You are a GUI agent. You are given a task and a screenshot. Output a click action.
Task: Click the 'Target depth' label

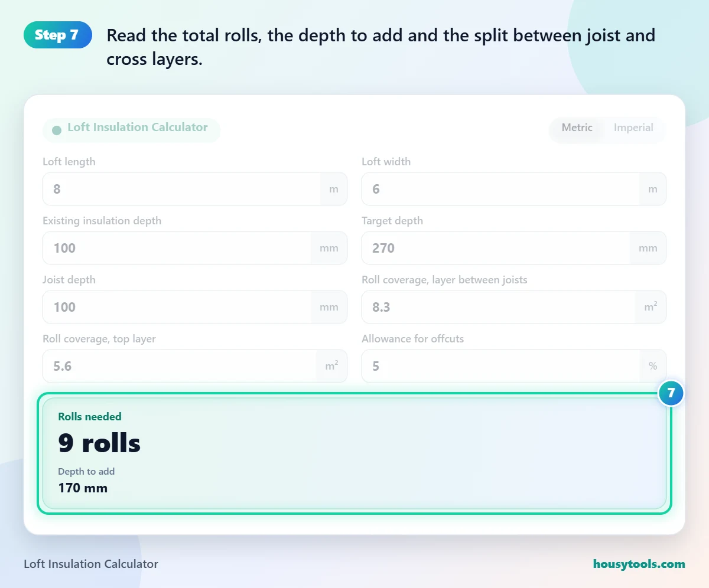tap(392, 221)
